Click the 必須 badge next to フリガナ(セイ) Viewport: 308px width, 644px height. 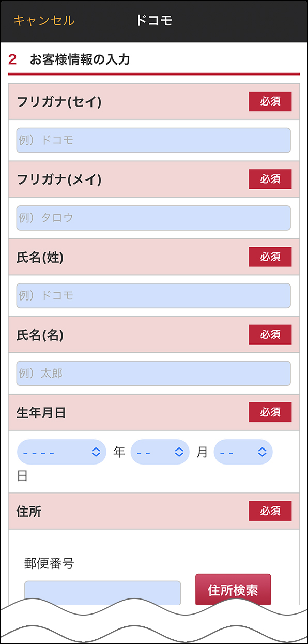(270, 101)
